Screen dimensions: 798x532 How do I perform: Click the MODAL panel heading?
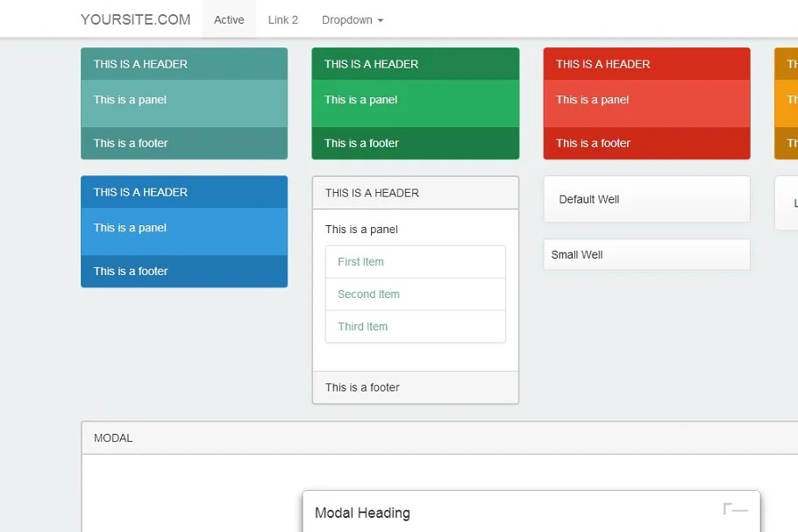(x=438, y=438)
